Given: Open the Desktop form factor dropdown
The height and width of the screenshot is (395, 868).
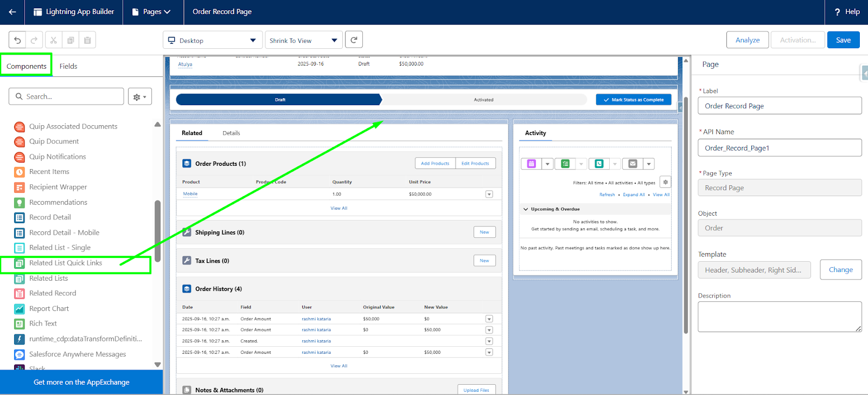Looking at the screenshot, I should click(x=212, y=41).
